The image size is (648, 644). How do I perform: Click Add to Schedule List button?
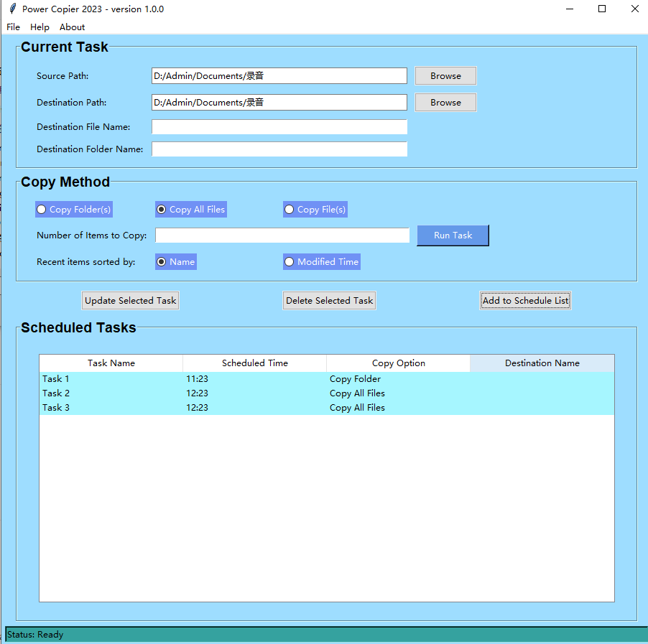click(526, 300)
